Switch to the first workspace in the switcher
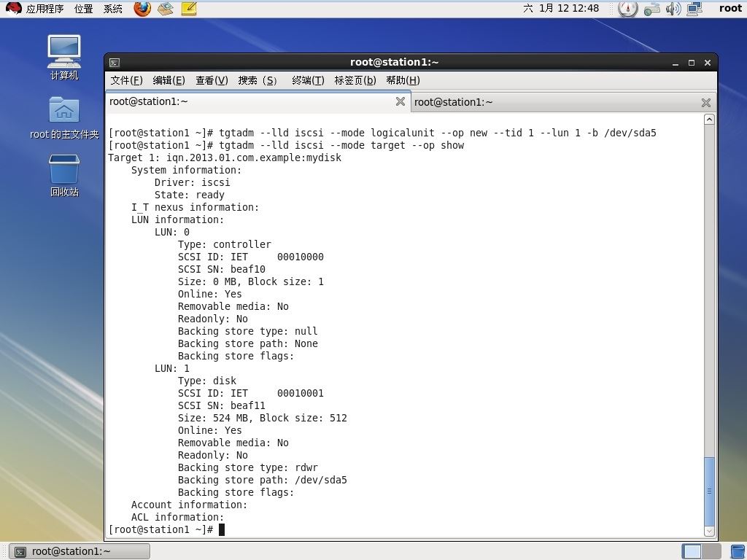Viewport: 747px width, 560px height. pyautogui.click(x=692, y=551)
